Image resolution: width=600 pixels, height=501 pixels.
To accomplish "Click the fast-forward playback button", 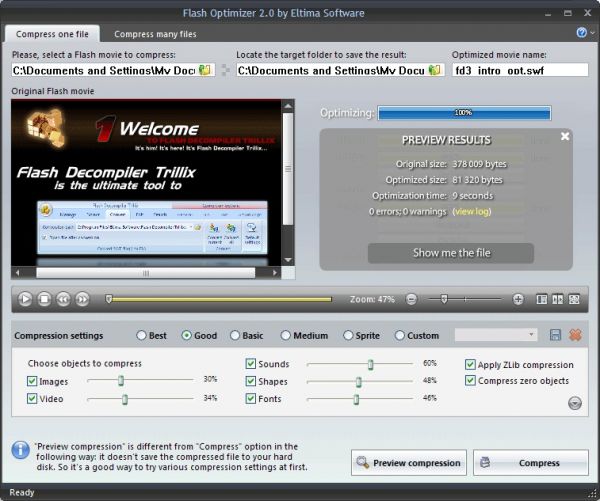I will point(82,299).
